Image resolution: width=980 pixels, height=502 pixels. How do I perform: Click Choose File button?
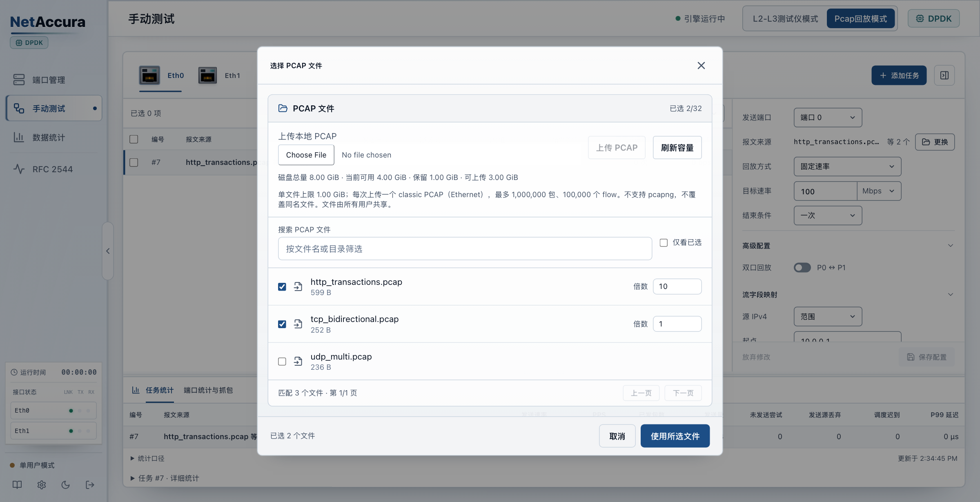[306, 155]
